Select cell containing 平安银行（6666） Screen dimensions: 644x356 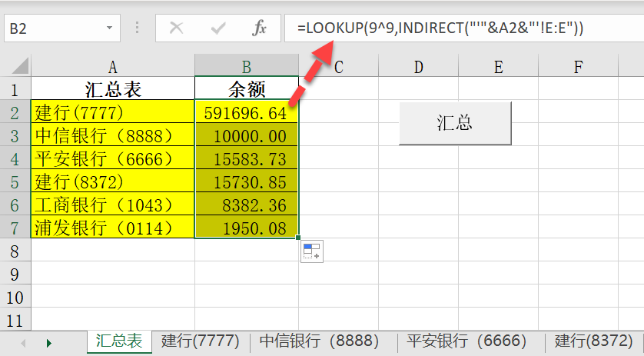point(113,158)
